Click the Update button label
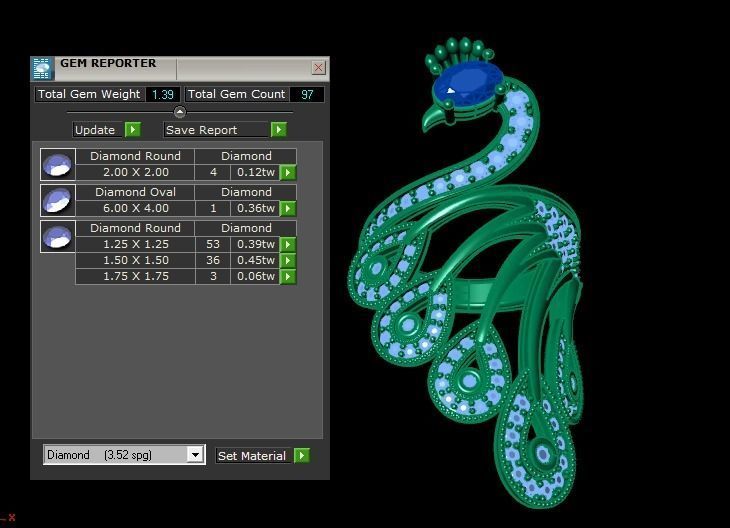 tap(98, 129)
